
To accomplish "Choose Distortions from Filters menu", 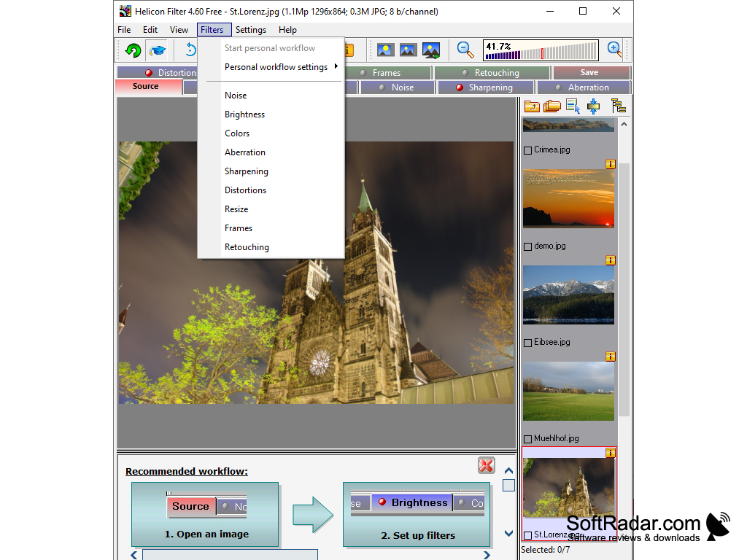I will tap(245, 190).
